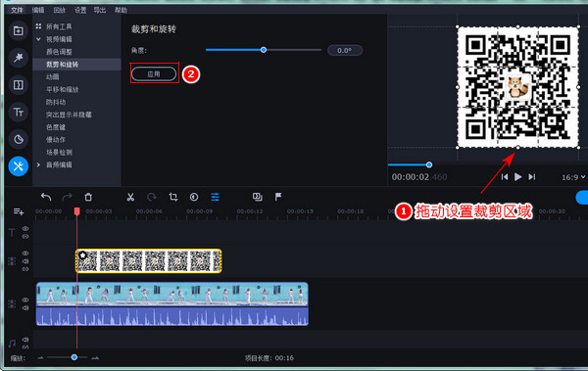The width and height of the screenshot is (588, 371).
Task: Click the scissors Split icon
Action: point(130,197)
